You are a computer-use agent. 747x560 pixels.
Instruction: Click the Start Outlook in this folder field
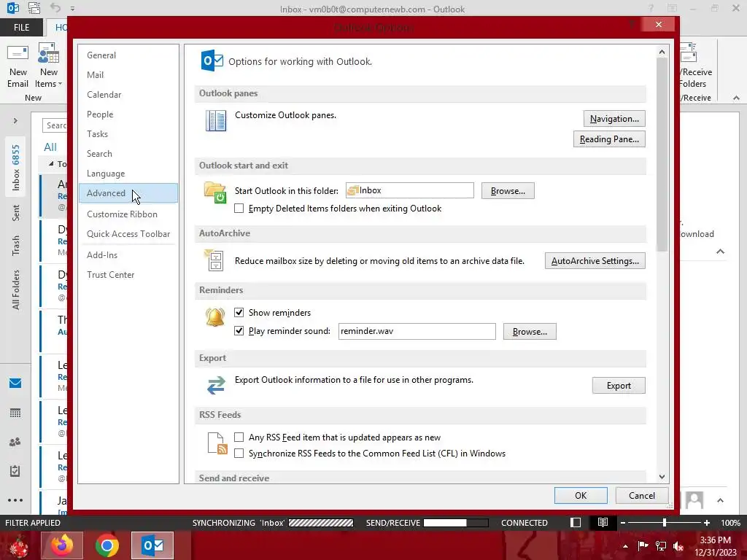point(410,190)
